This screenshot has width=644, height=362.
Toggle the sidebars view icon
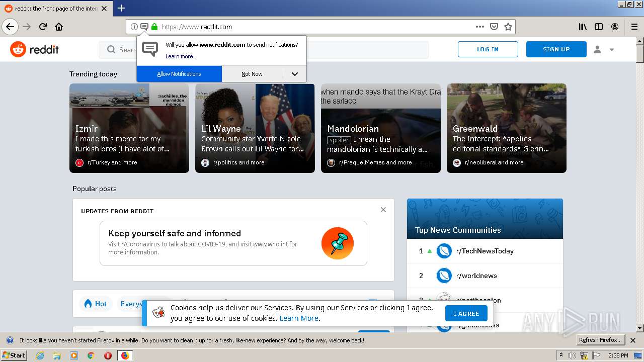click(x=599, y=27)
